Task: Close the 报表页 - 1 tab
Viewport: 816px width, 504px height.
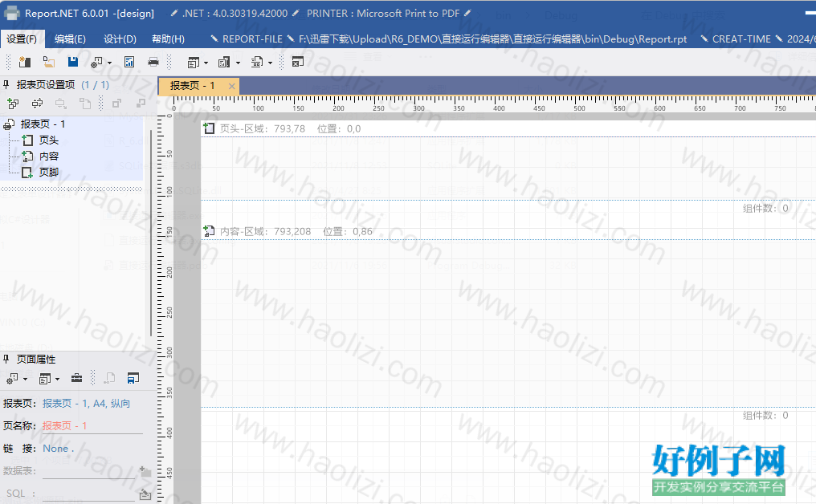Action: tap(231, 87)
